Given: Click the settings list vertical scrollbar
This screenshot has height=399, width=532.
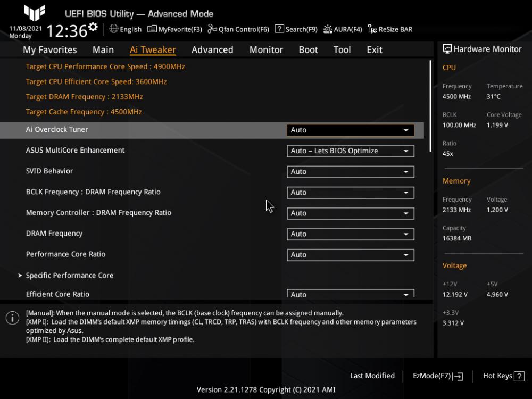Looking at the screenshot, I should [430, 106].
